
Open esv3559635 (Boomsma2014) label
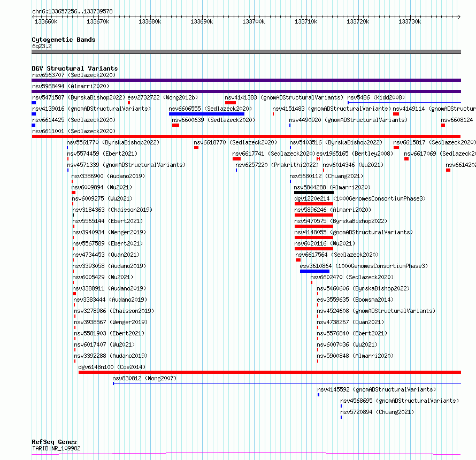pyautogui.click(x=355, y=300)
